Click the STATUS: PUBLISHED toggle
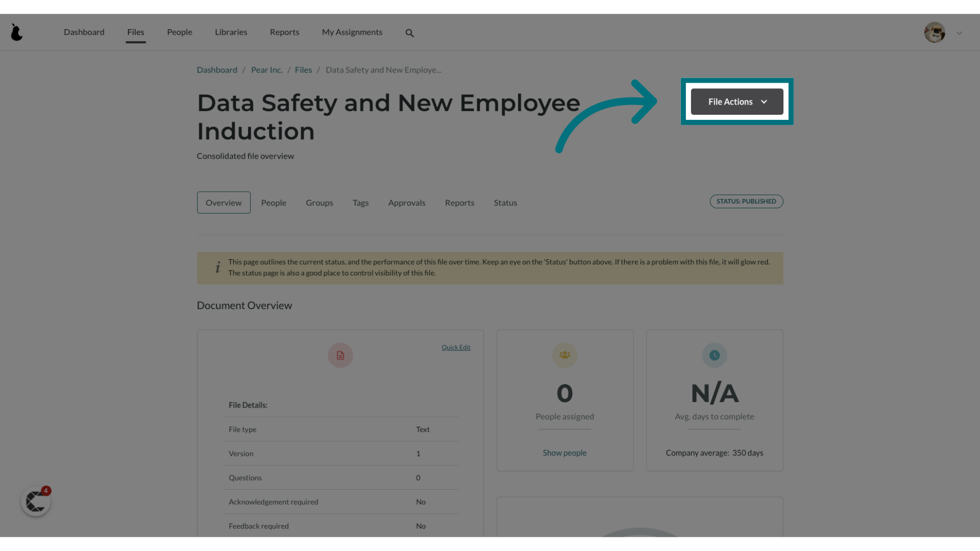The width and height of the screenshot is (980, 551). 746,201
